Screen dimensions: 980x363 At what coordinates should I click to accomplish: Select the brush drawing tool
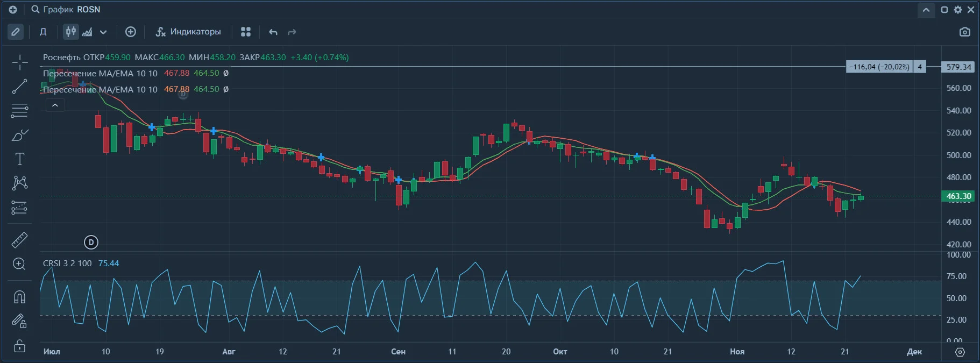click(x=20, y=135)
